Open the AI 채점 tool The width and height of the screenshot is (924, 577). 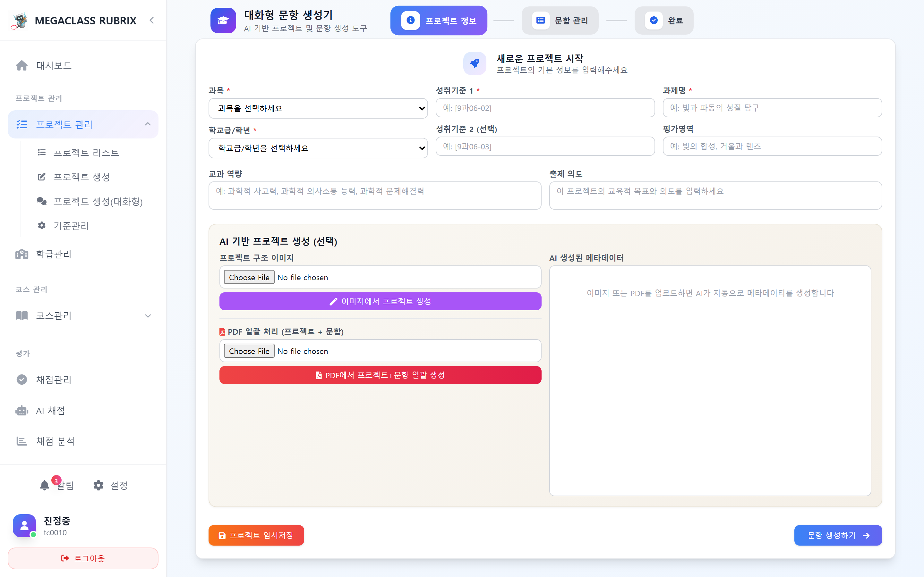point(50,411)
